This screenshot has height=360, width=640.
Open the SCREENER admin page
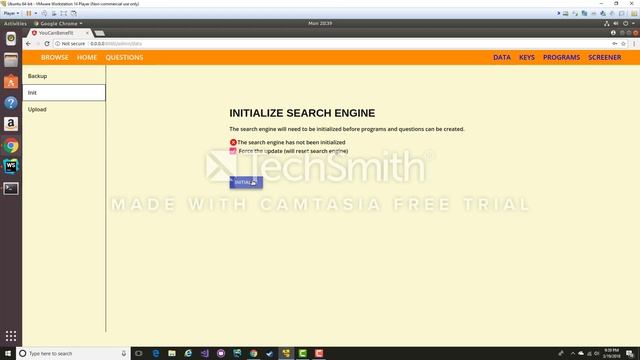coord(604,58)
